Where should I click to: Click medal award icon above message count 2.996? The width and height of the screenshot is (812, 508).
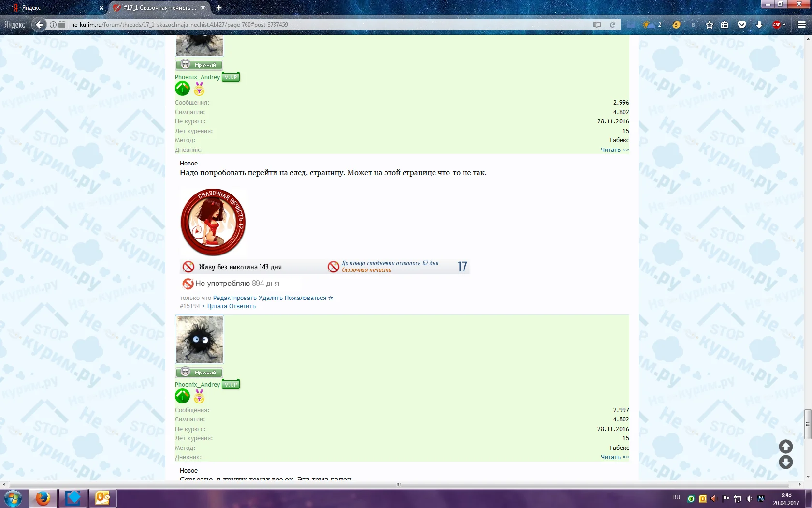(x=199, y=89)
